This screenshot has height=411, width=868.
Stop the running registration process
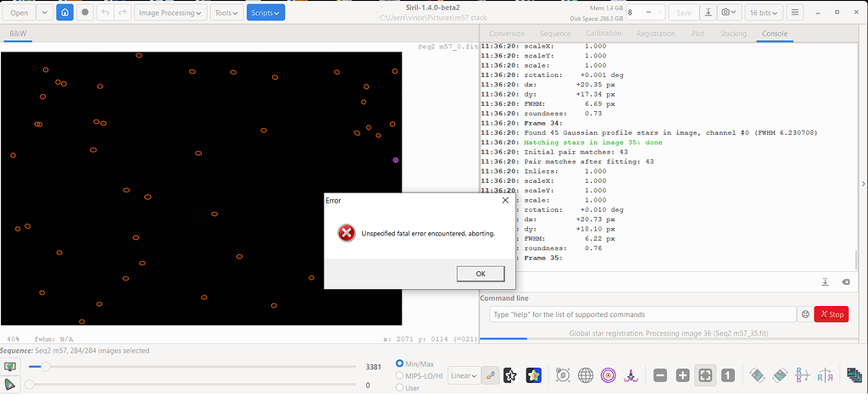[832, 314]
